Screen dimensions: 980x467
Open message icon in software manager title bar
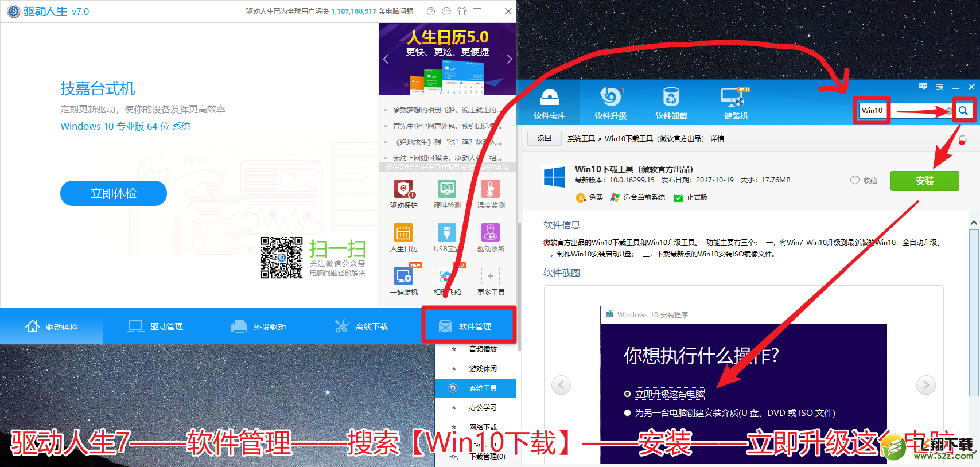click(x=923, y=87)
